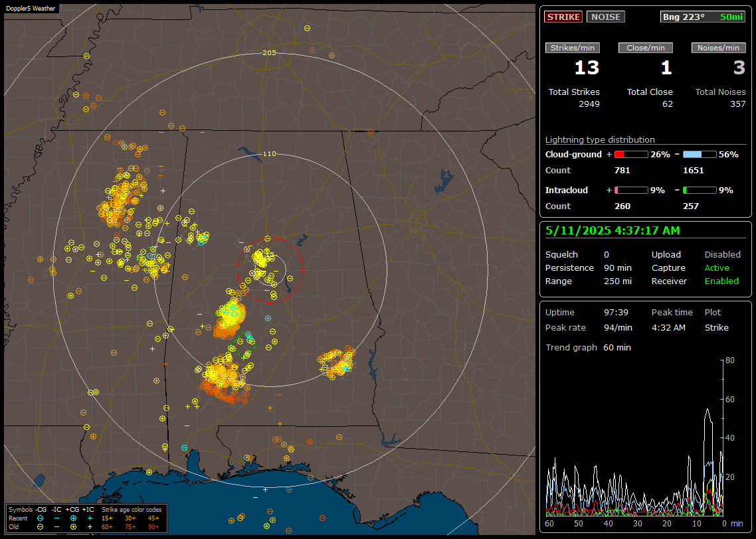Image resolution: width=756 pixels, height=539 pixels.
Task: Click the Noises/min header button
Action: (718, 48)
